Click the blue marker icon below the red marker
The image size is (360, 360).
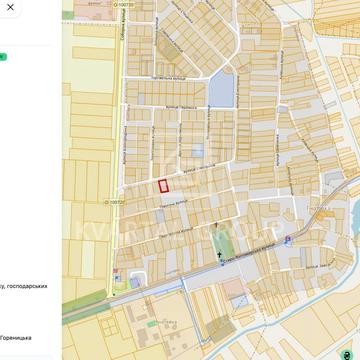pyautogui.click(x=116, y=277)
